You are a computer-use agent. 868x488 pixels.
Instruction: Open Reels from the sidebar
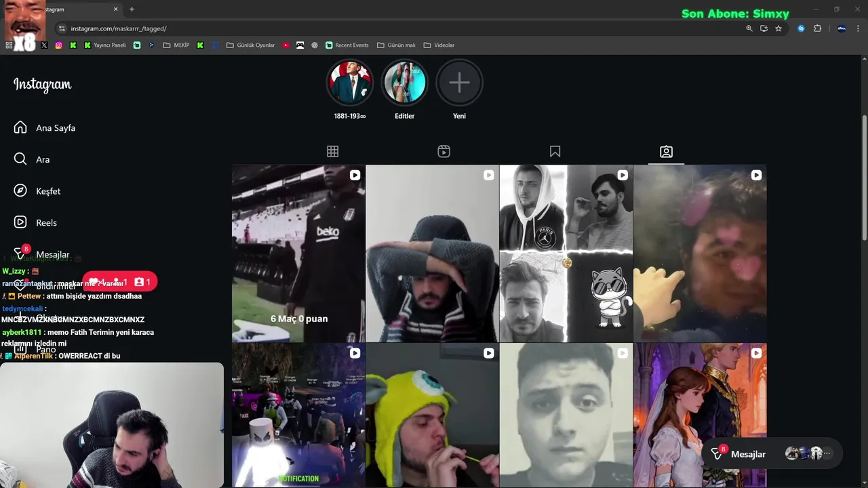coord(35,222)
